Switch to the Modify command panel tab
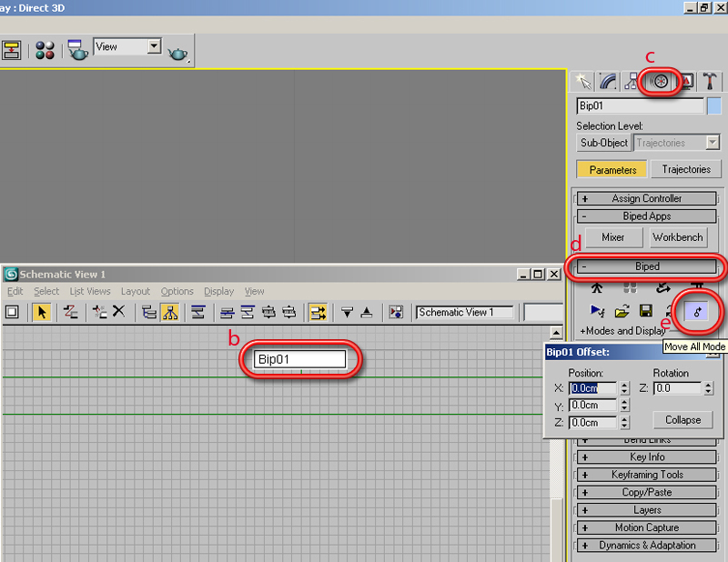The image size is (728, 562). [x=607, y=82]
